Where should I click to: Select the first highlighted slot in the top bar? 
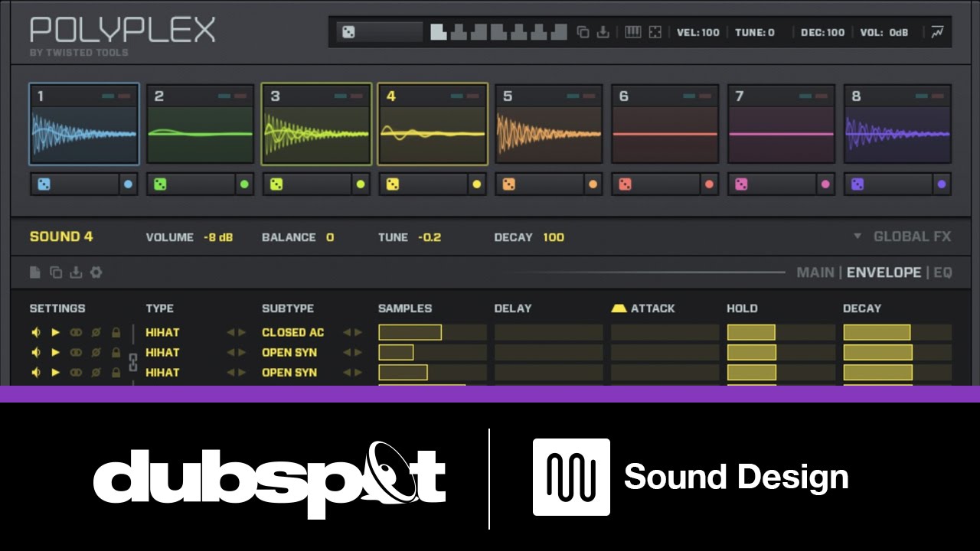pyautogui.click(x=438, y=32)
